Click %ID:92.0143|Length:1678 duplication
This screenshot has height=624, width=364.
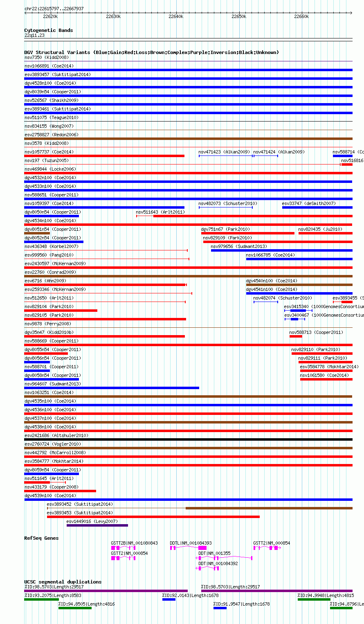pos(190,595)
